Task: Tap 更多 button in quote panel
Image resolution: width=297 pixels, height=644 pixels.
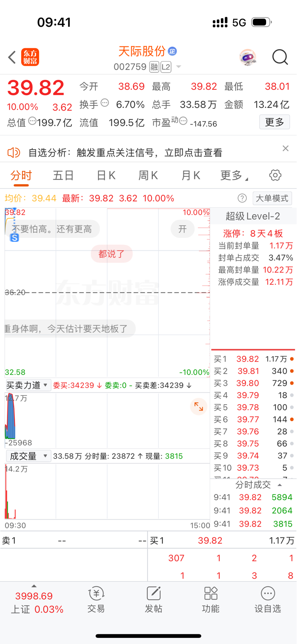Action: coord(275,122)
